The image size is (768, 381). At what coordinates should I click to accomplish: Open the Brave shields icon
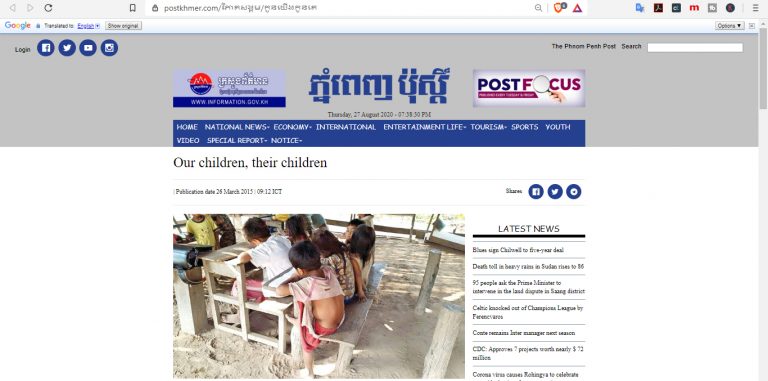(x=559, y=8)
